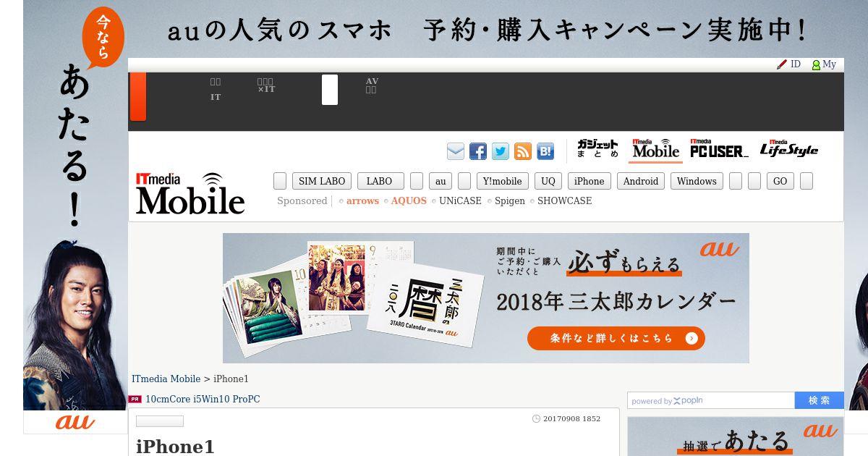Open the iPhone category button
868x456 pixels.
[x=590, y=181]
